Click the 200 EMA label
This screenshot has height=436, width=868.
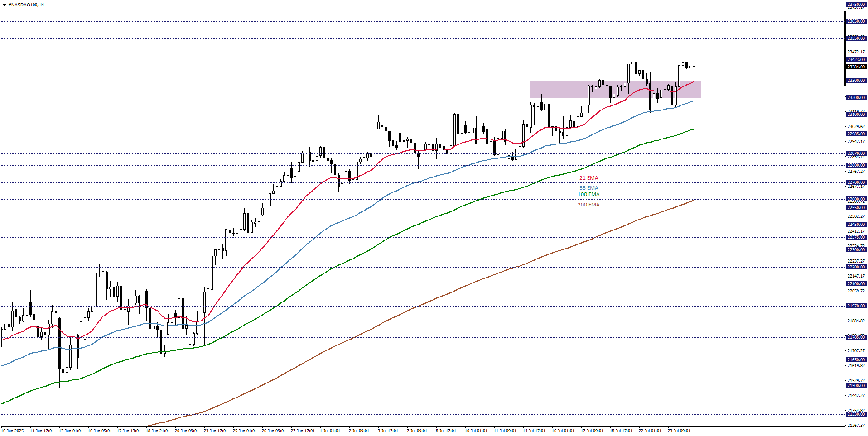pyautogui.click(x=588, y=205)
